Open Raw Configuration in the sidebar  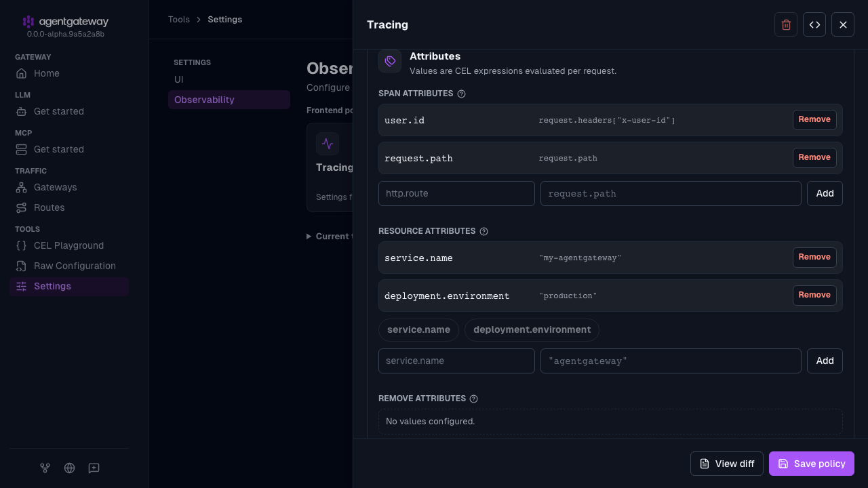69,266
